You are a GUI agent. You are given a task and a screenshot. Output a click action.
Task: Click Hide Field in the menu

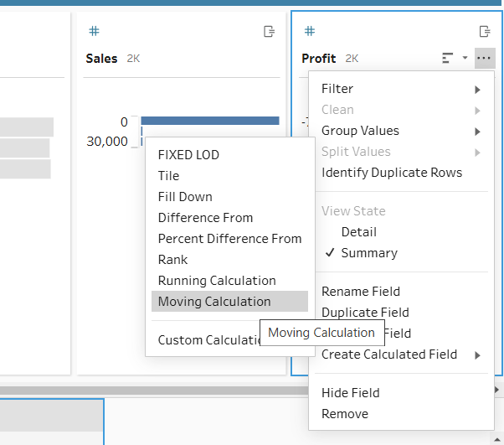pos(350,393)
